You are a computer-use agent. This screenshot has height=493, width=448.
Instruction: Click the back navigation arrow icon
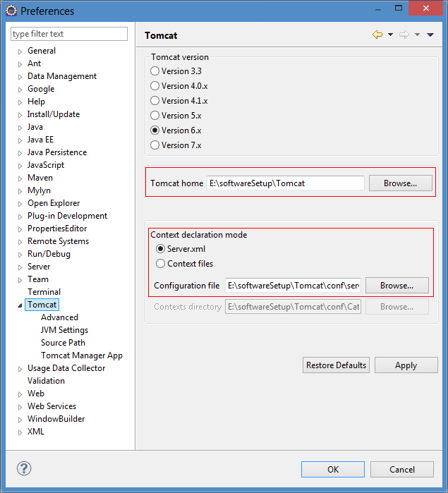[x=377, y=35]
